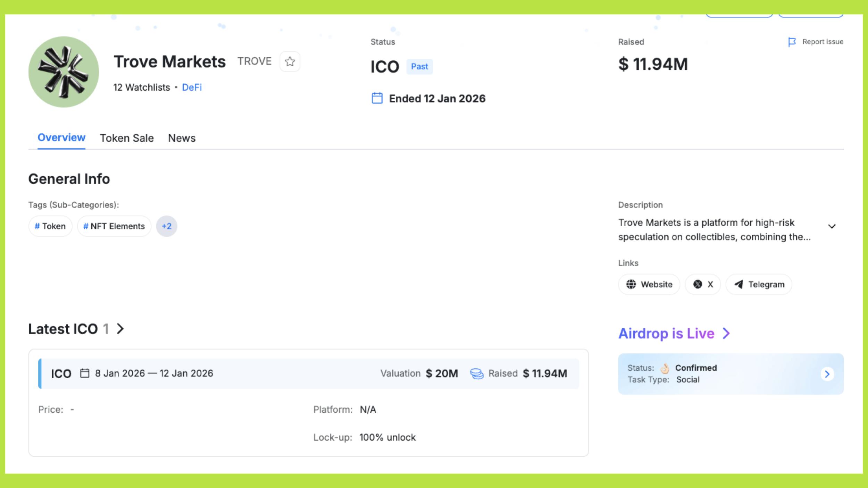Click the Trove Markets logo image
This screenshot has height=488, width=868.
tap(64, 72)
